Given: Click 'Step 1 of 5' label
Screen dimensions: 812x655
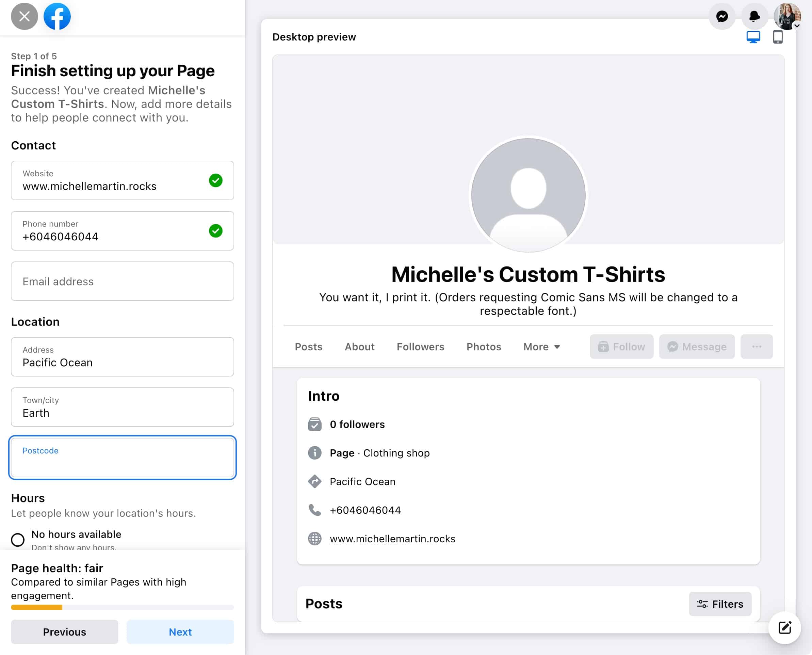Looking at the screenshot, I should pyautogui.click(x=34, y=56).
